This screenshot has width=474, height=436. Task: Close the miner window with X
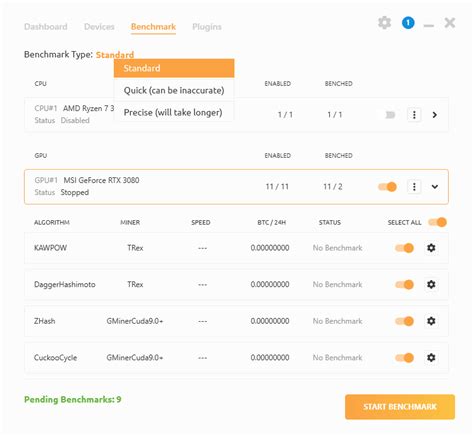tap(450, 23)
